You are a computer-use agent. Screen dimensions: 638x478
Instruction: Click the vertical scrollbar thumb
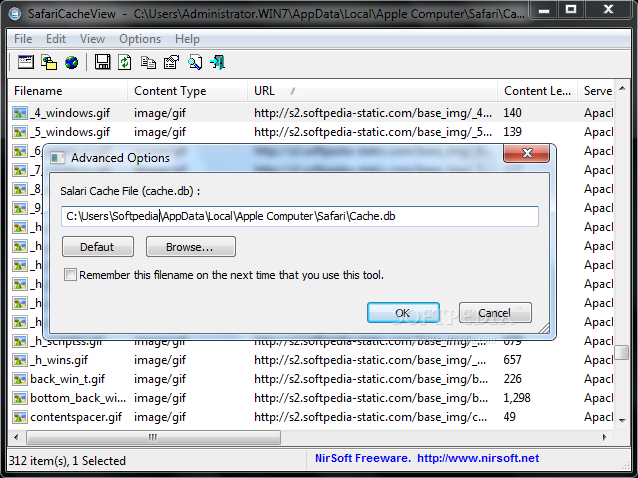(x=622, y=352)
